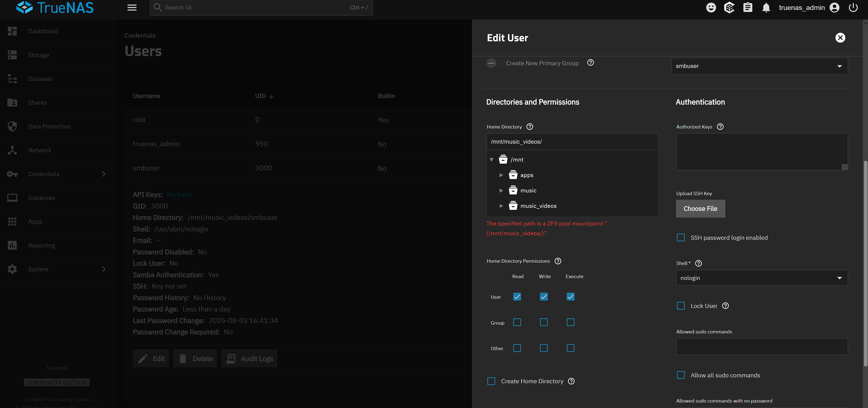Viewport: 868px width, 408px height.
Task: Open the Shell nologin dropdown
Action: [761, 278]
